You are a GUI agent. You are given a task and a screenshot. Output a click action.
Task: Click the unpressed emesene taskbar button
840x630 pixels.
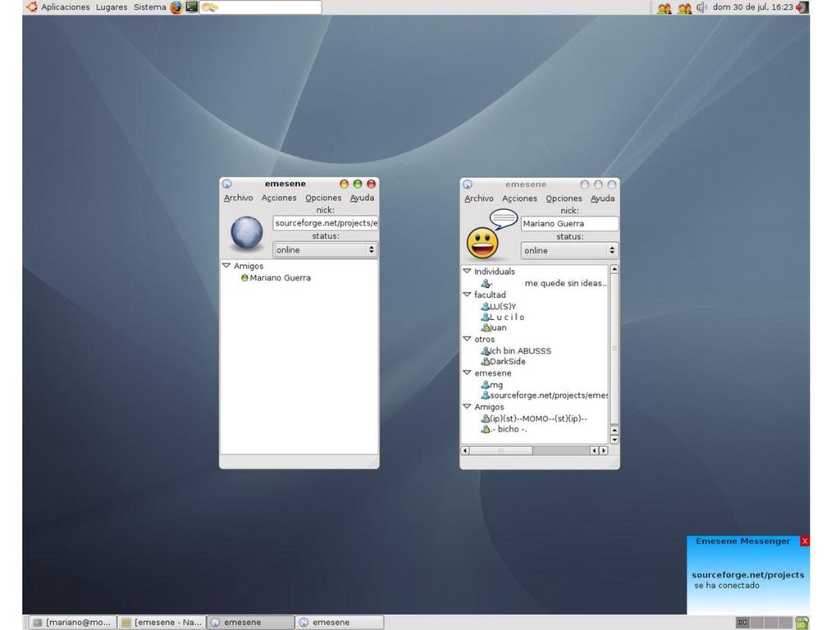[340, 623]
